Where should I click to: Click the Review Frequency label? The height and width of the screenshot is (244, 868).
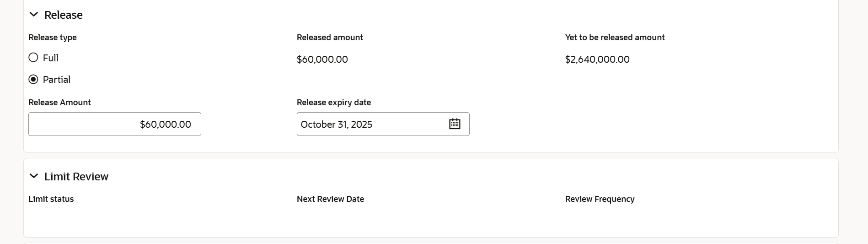pyautogui.click(x=600, y=199)
